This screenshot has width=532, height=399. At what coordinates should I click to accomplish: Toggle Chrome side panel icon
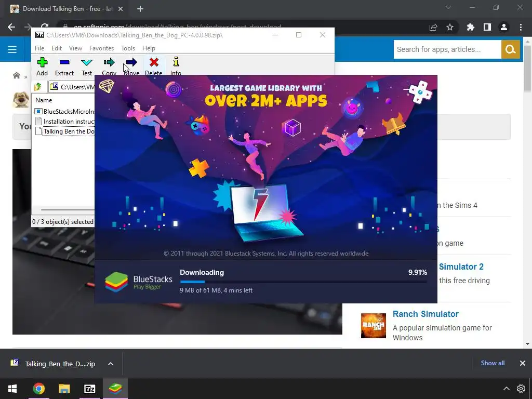click(x=487, y=27)
